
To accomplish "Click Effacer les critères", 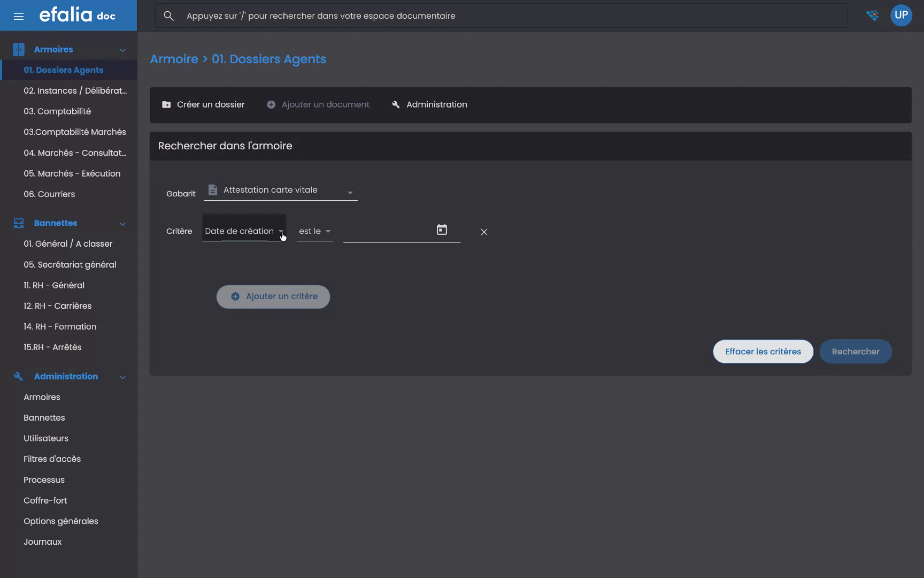I will pyautogui.click(x=763, y=352).
